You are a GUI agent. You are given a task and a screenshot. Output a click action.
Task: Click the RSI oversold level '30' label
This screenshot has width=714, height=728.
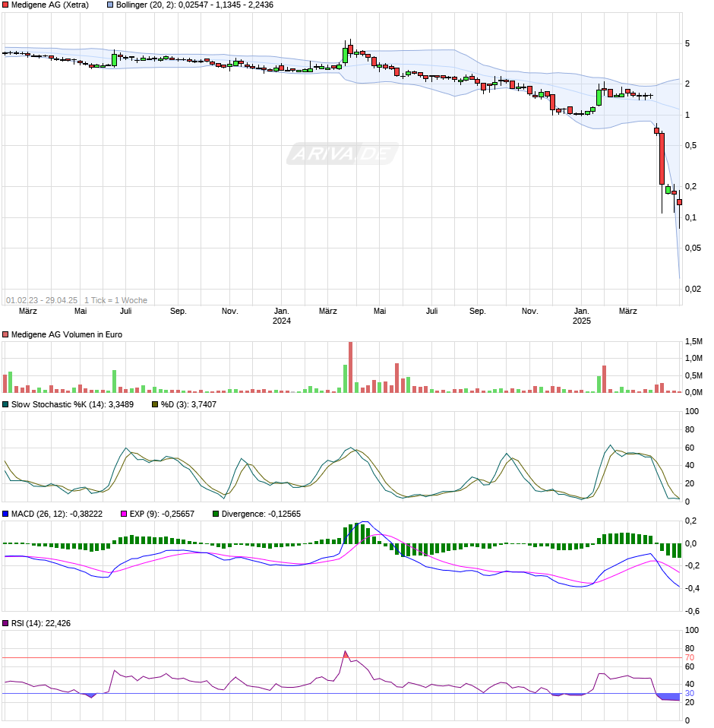(x=690, y=694)
